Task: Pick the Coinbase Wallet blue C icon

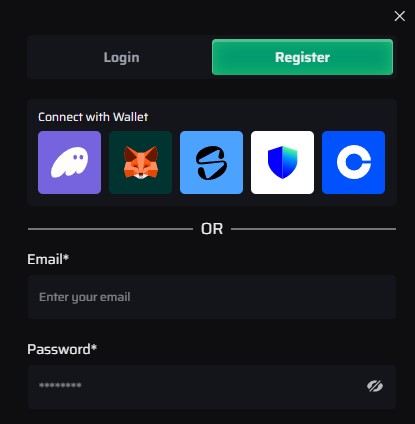Action: [353, 162]
